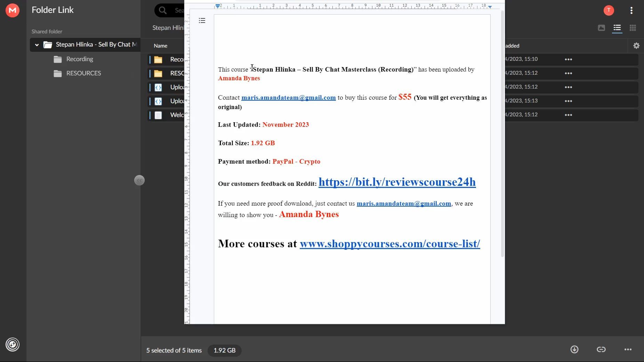644x362 pixels.
Task: Open column settings gear
Action: tap(636, 46)
